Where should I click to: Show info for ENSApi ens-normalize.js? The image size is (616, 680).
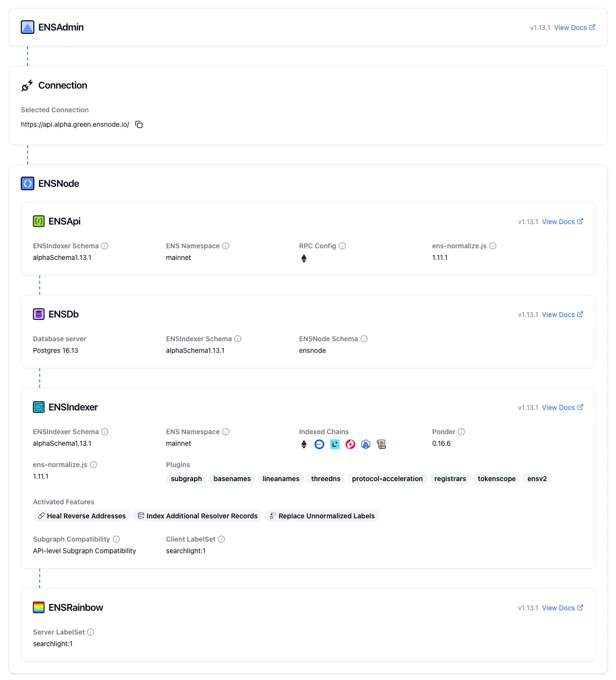point(493,246)
